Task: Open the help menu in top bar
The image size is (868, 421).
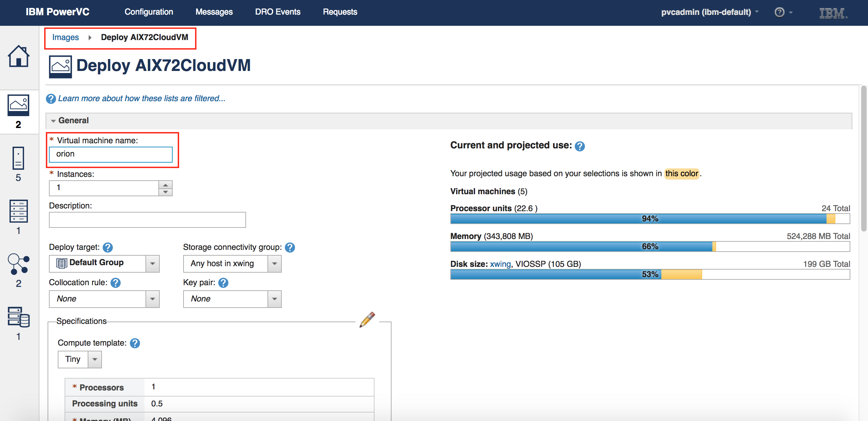Action: tap(783, 12)
